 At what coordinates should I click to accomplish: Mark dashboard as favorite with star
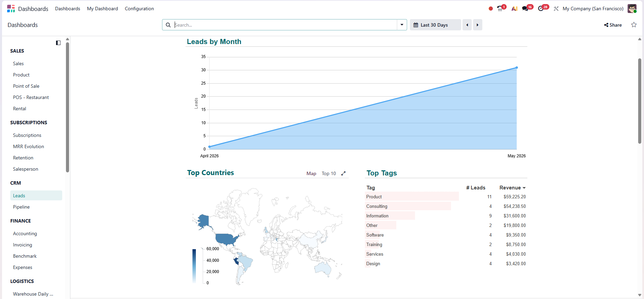[634, 25]
